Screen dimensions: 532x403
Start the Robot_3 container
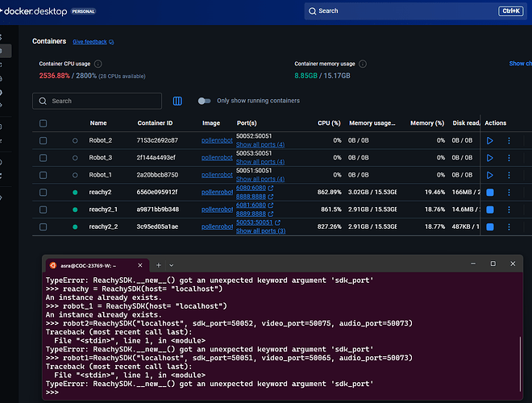490,157
